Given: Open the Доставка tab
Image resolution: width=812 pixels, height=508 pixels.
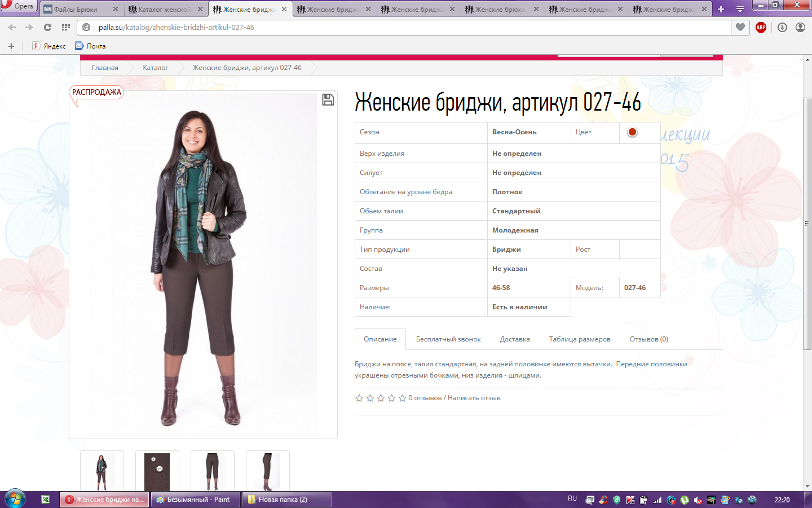Looking at the screenshot, I should click(x=515, y=339).
